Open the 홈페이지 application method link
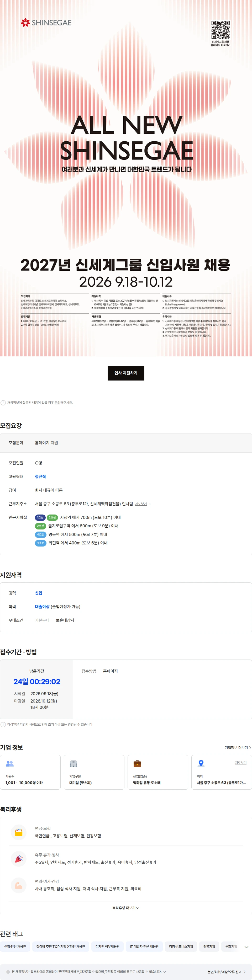Screen dimensions: 252x980 point(111,671)
